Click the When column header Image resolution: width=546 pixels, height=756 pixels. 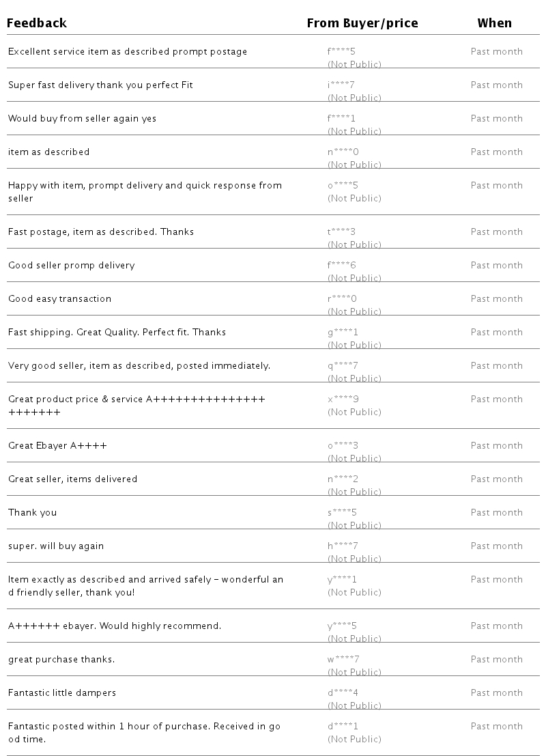pos(494,23)
